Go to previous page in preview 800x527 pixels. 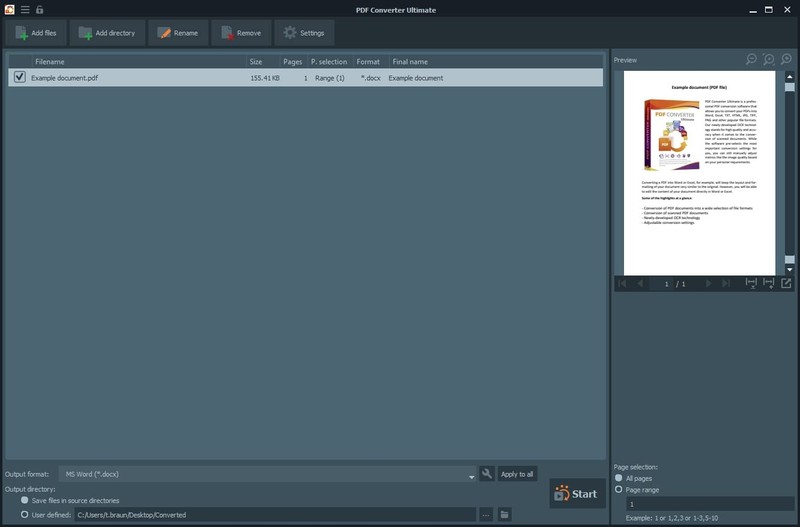click(640, 284)
